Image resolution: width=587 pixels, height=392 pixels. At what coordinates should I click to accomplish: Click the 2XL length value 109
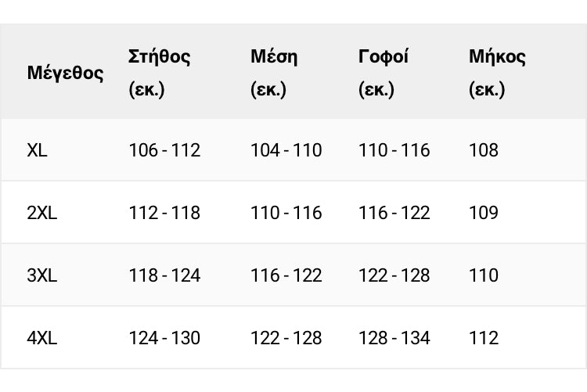[484, 213]
